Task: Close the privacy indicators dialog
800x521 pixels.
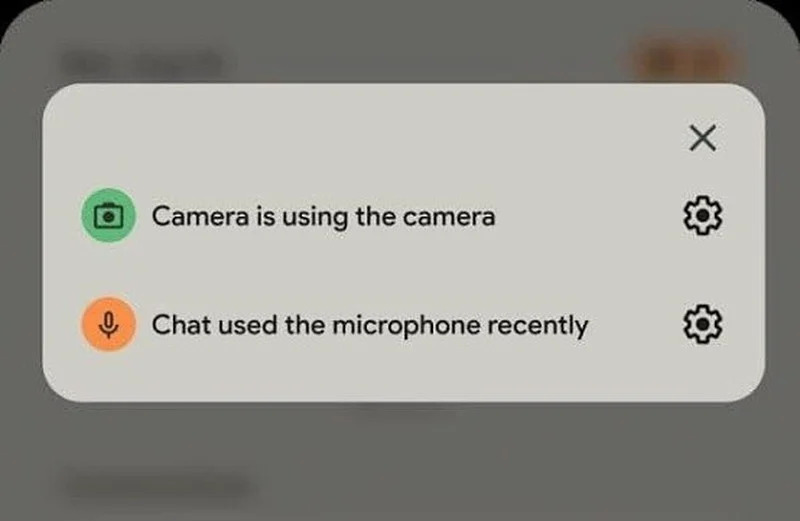Action: (703, 138)
